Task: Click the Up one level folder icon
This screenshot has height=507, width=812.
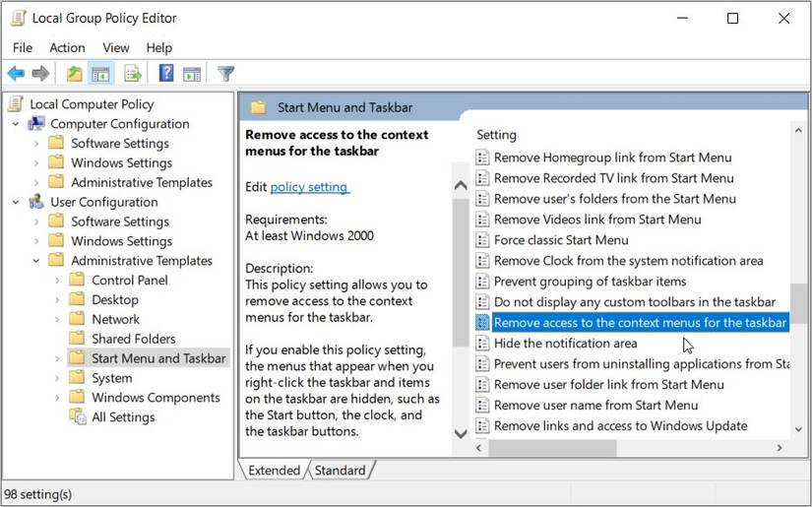Action: 75,74
